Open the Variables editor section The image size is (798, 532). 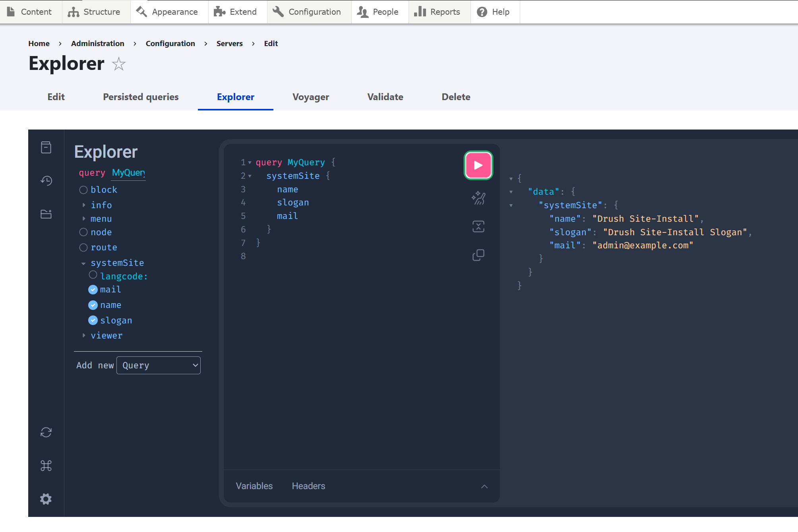click(254, 486)
